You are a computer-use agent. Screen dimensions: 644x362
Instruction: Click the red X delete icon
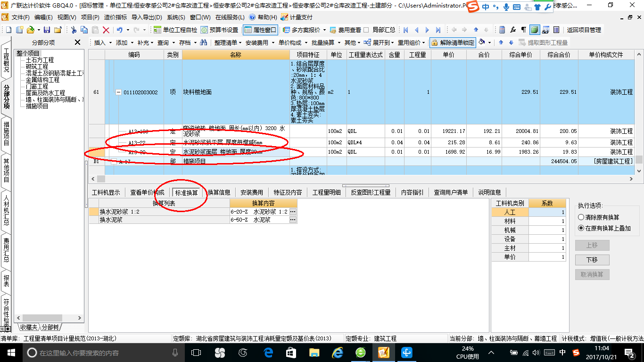pyautogui.click(x=106, y=30)
